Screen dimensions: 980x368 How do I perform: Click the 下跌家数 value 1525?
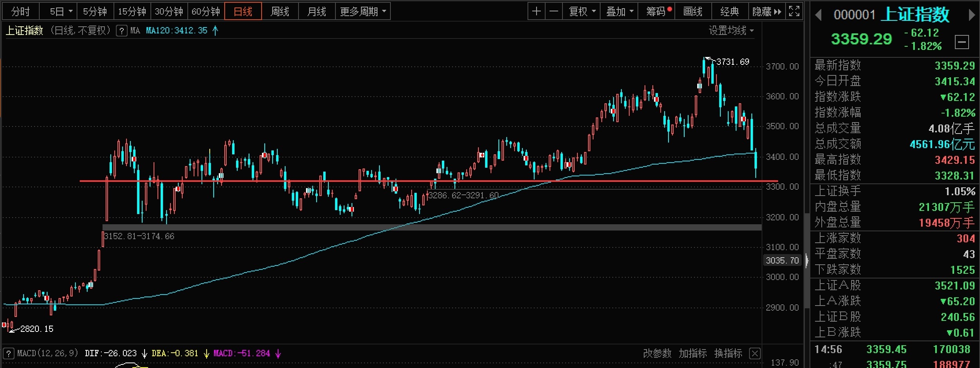963,270
